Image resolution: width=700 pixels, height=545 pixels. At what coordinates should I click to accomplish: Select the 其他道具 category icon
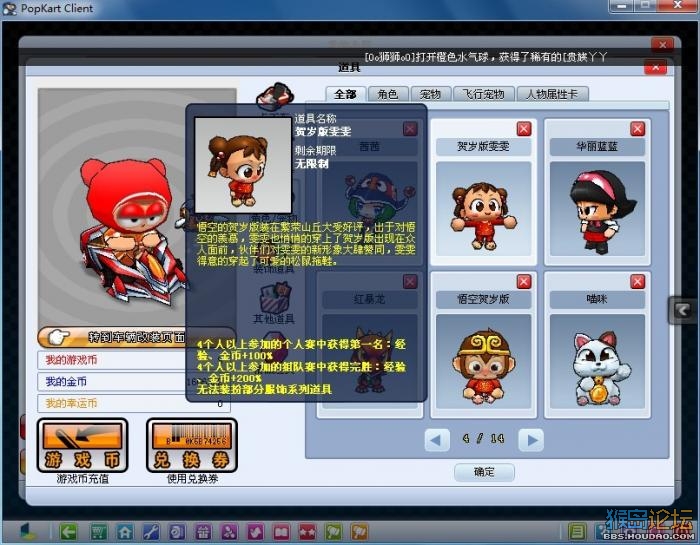coord(274,298)
